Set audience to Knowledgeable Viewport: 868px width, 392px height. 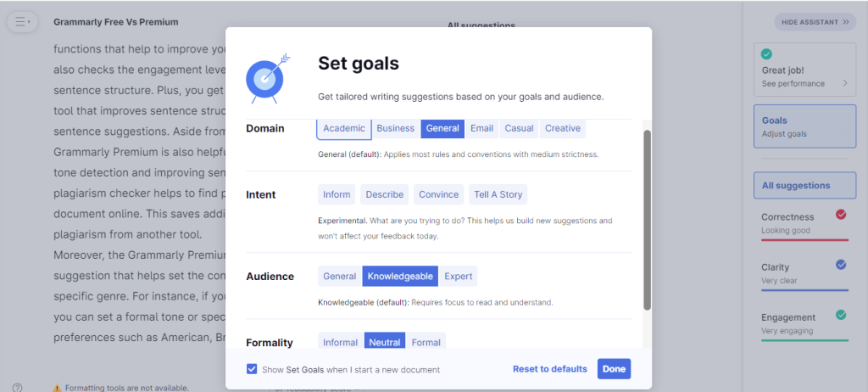pyautogui.click(x=400, y=276)
